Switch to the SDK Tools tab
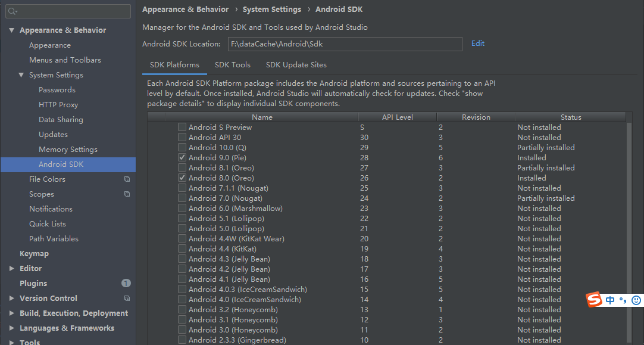644x345 pixels. 233,65
